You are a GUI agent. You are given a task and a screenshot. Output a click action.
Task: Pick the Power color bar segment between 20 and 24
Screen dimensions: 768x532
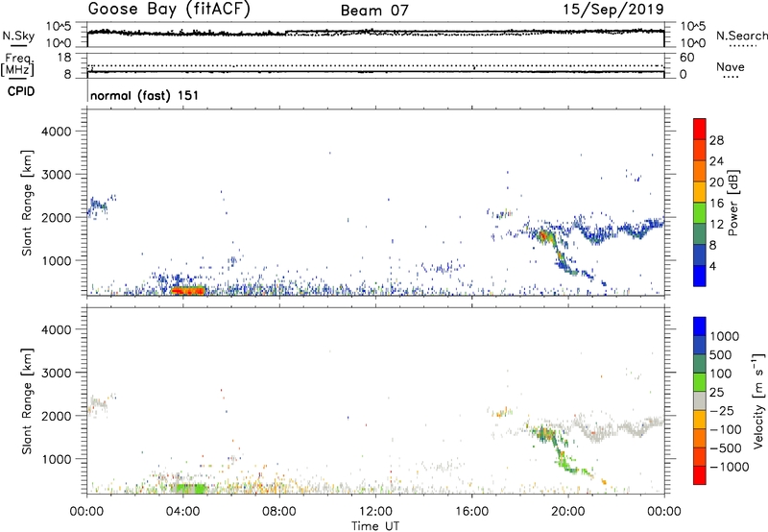tap(700, 172)
